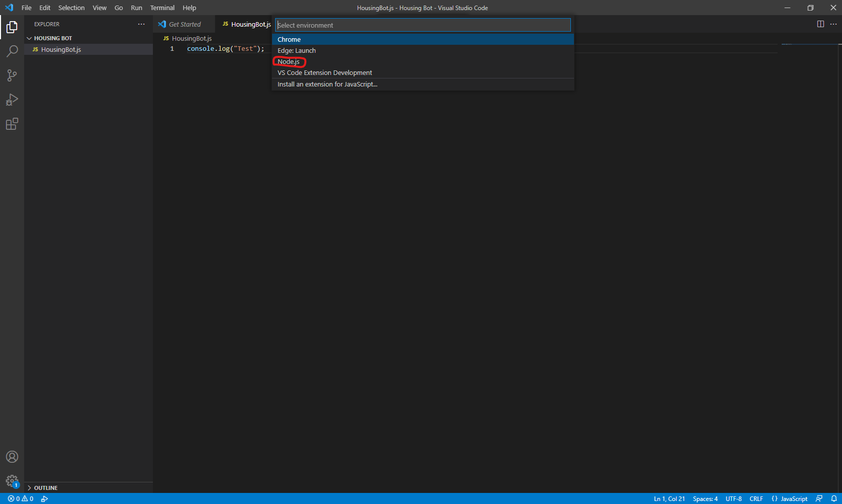Toggle split editor layout
The width and height of the screenshot is (842, 504).
(x=821, y=24)
